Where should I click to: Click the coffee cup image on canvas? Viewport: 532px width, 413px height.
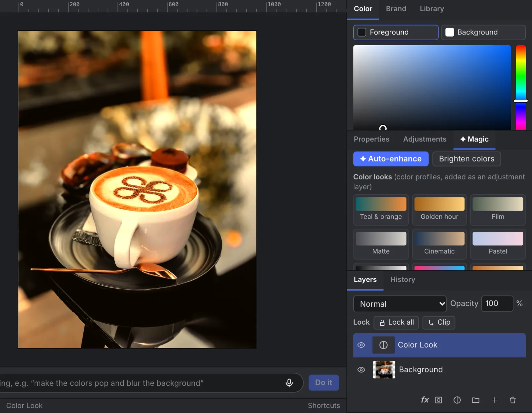click(137, 189)
